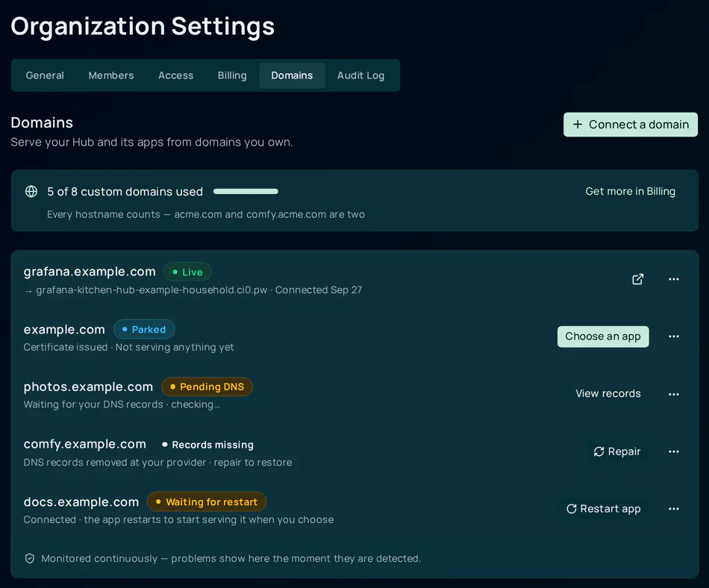Screen dimensions: 709x588
Task: Click the Pending DNS status badge
Action: click(207, 387)
